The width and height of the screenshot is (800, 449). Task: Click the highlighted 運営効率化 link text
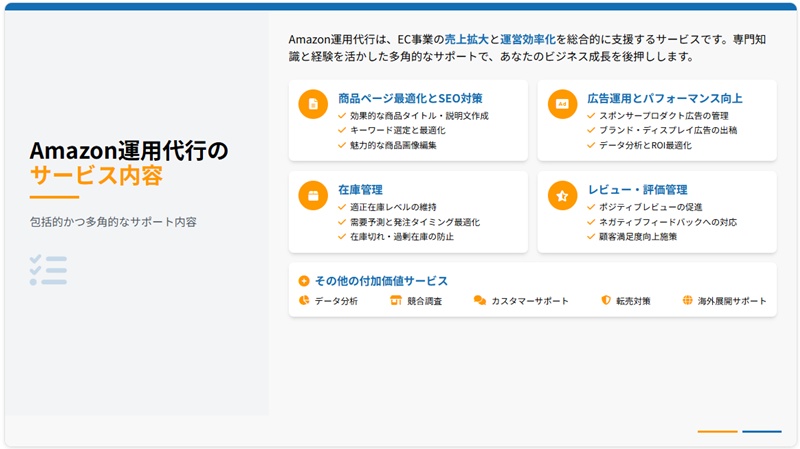[x=528, y=39]
